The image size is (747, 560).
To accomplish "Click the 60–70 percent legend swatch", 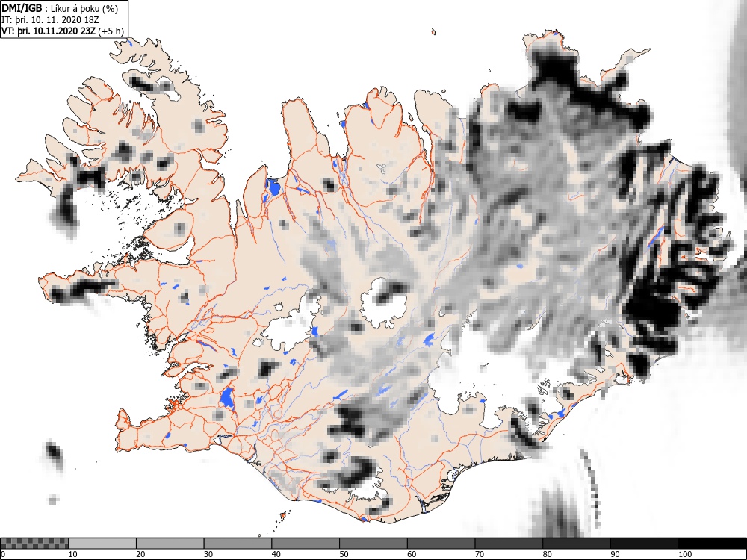I will pos(441,544).
